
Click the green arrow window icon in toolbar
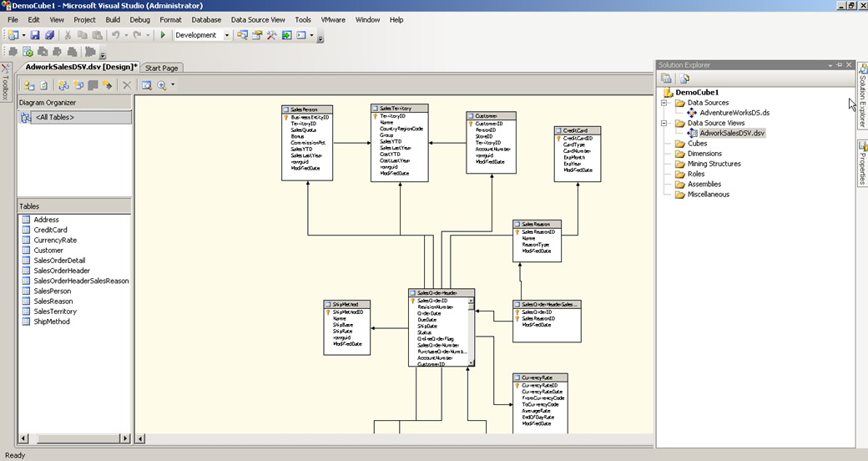tap(286, 35)
